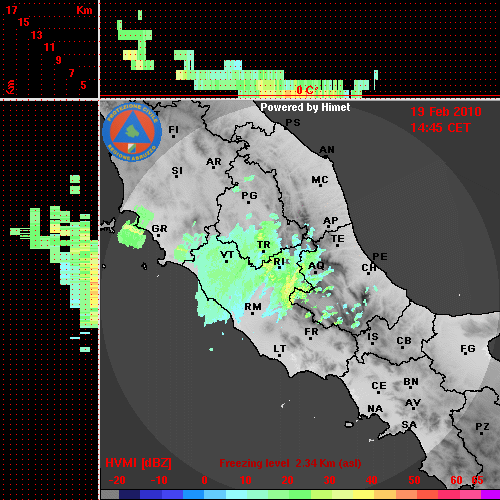Click the FG city label
Screen dimensions: 500x500
(468, 349)
